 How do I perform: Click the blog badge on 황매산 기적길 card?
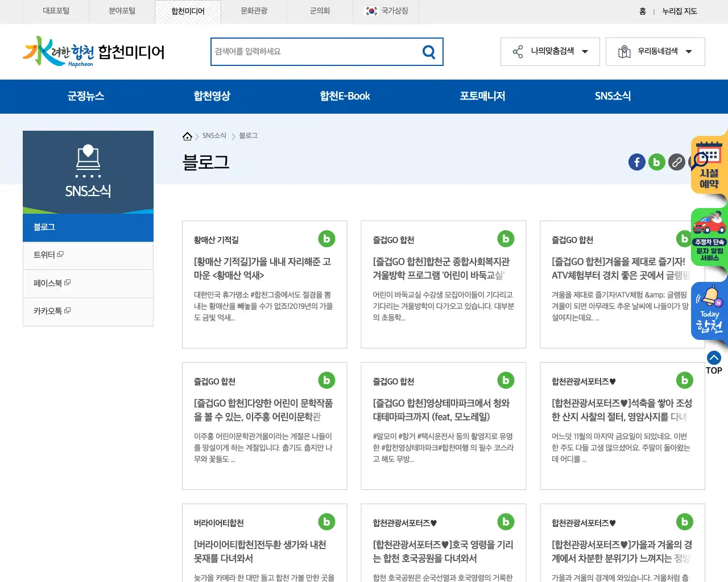[326, 239]
